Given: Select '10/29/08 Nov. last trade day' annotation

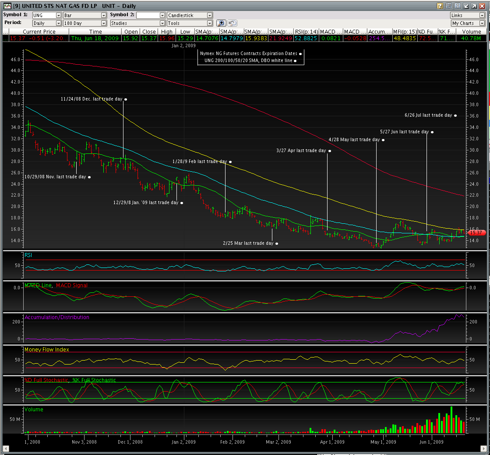Looking at the screenshot, I should point(55,177).
